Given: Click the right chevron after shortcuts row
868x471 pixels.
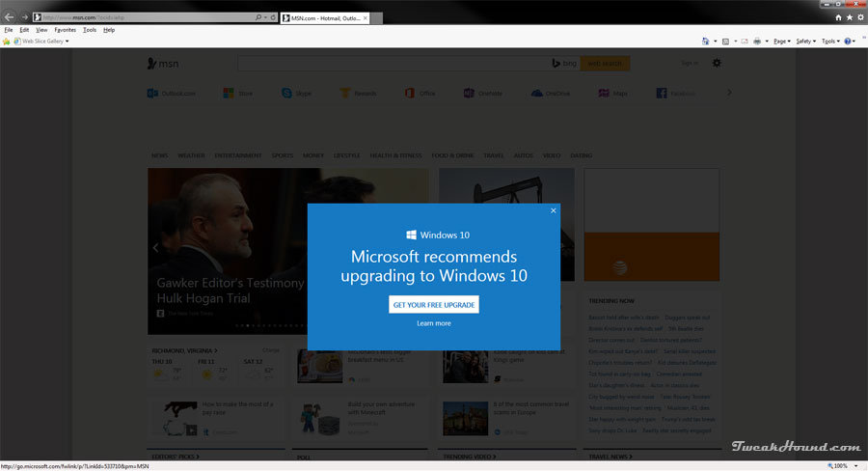Looking at the screenshot, I should click(729, 93).
